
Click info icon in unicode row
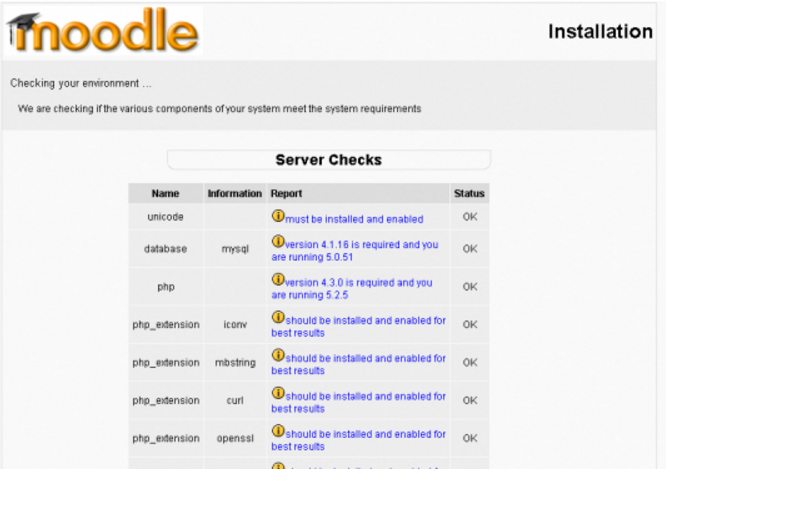click(278, 216)
